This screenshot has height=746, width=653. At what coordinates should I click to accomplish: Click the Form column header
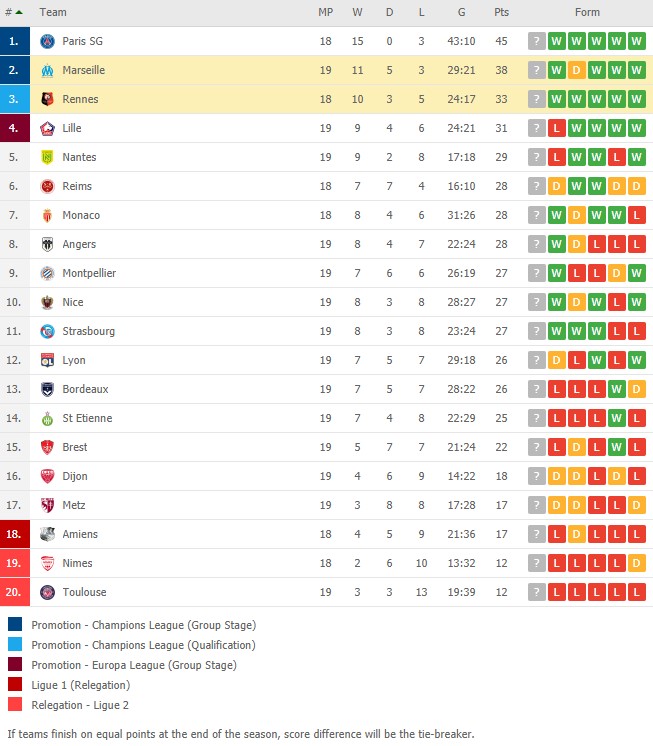click(x=587, y=12)
